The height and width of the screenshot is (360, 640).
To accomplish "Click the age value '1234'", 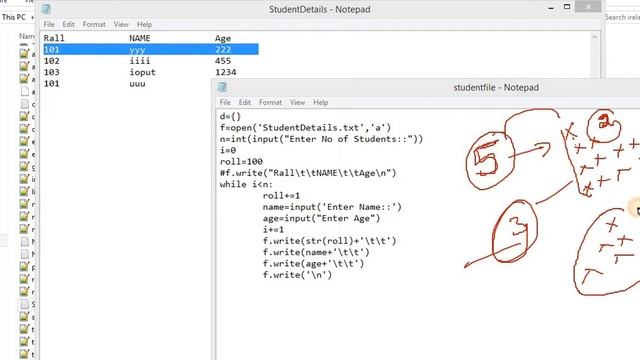I will click(x=226, y=72).
